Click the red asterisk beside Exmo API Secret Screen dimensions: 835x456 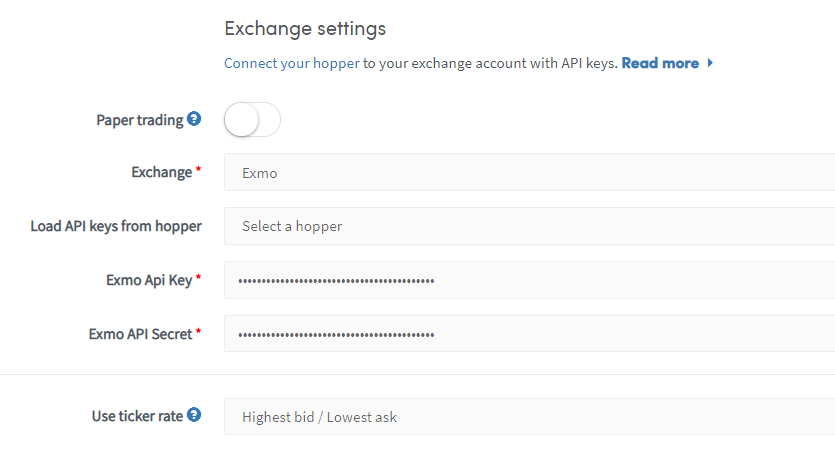(198, 331)
